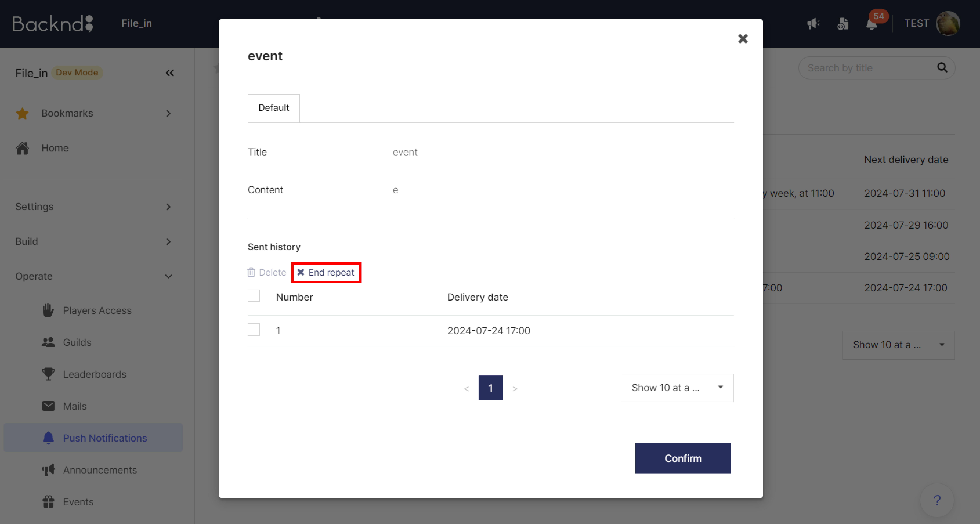Click the Events gift icon
Viewport: 980px width, 524px height.
point(48,502)
